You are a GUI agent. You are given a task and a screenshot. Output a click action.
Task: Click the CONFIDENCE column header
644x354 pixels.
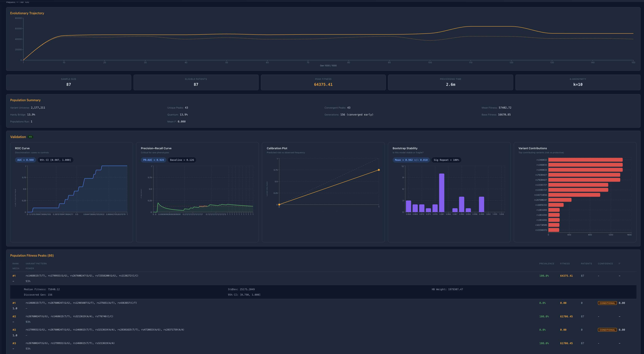(605, 263)
